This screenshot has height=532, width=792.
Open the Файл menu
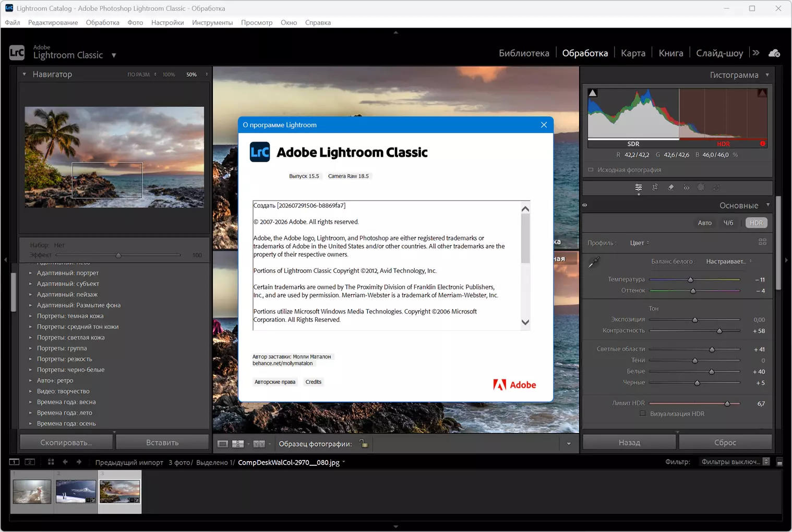[x=13, y=22]
